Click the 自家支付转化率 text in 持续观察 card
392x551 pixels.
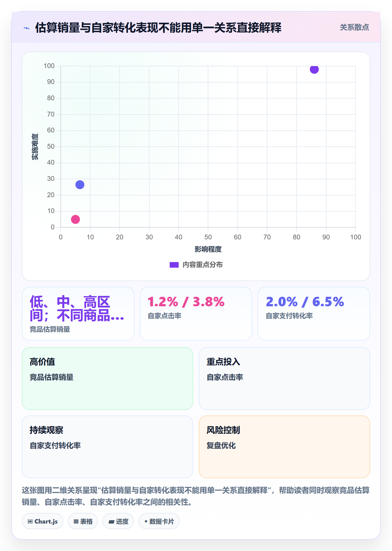[x=55, y=446]
